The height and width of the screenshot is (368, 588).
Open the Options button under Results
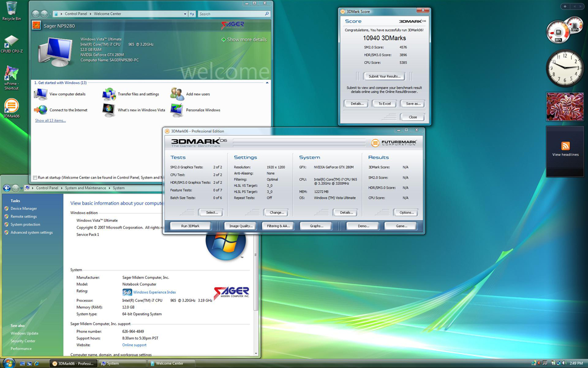(406, 212)
